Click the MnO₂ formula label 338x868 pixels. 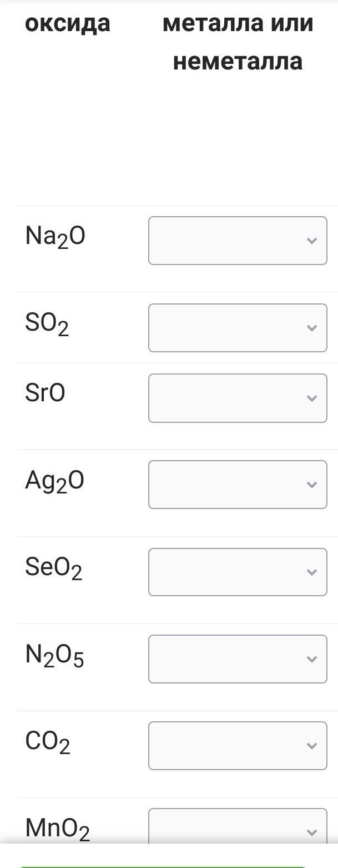[x=57, y=829]
